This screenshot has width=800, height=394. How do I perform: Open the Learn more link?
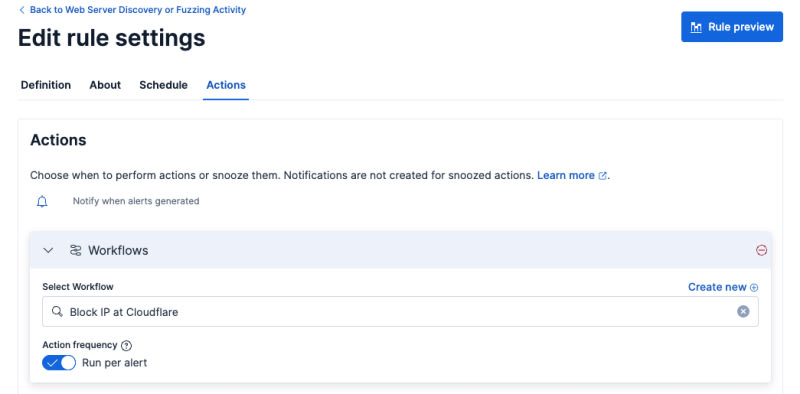tap(566, 176)
